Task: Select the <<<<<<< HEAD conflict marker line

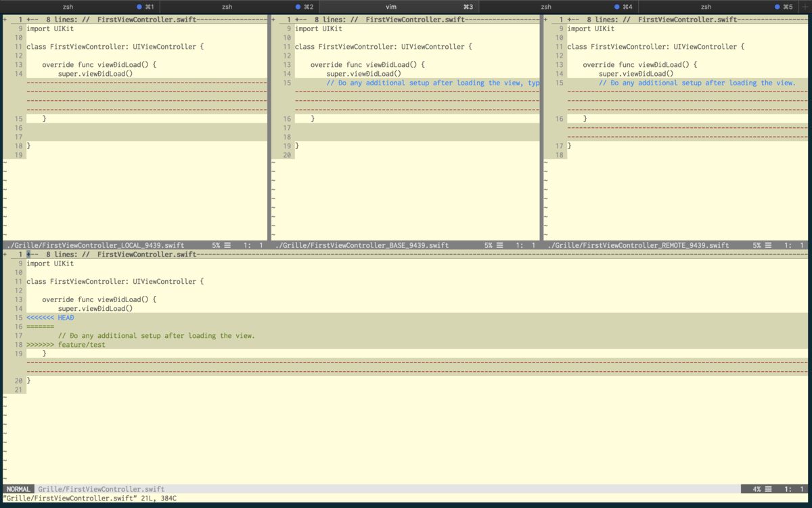Action: click(51, 317)
